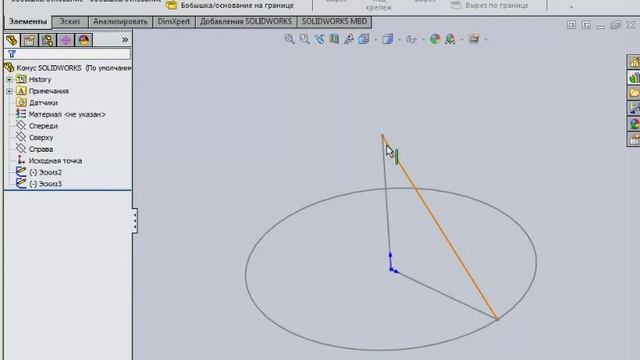Screen dimensions: 640x360
Task: Click Вырез по границе button
Action: tap(490, 5)
